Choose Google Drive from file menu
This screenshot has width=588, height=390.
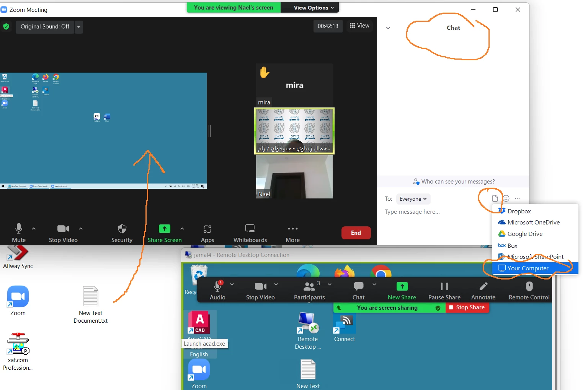535,234
